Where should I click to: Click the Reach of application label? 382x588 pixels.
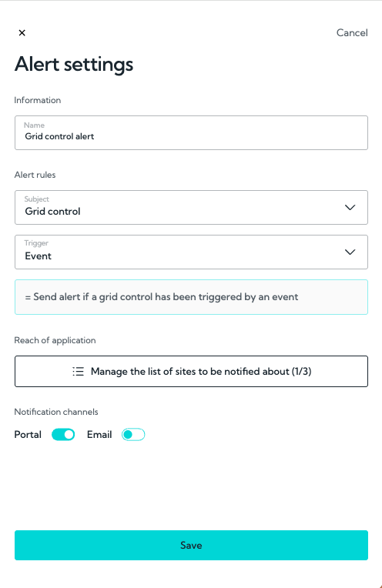point(55,340)
